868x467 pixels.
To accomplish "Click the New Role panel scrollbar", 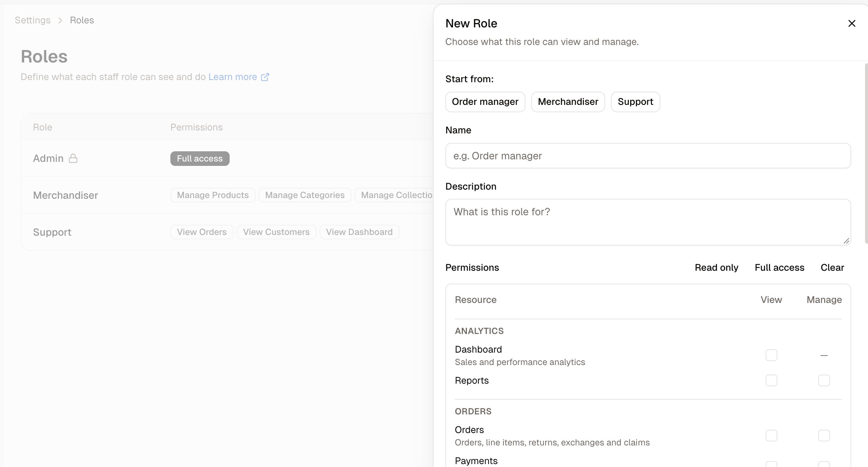I will 866,153.
